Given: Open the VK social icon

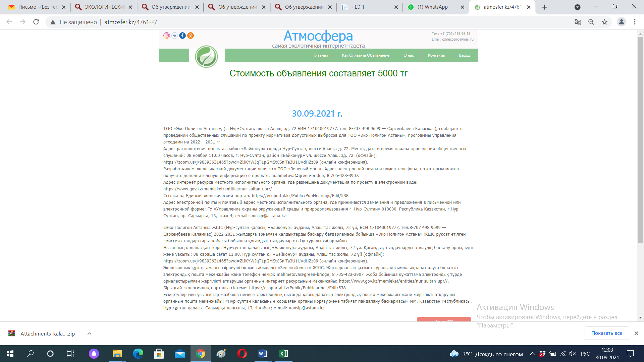Looking at the screenshot, I should click(x=175, y=36).
